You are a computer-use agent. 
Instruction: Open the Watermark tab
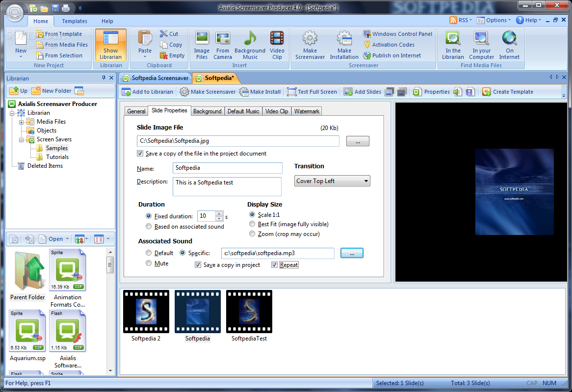pyautogui.click(x=307, y=111)
